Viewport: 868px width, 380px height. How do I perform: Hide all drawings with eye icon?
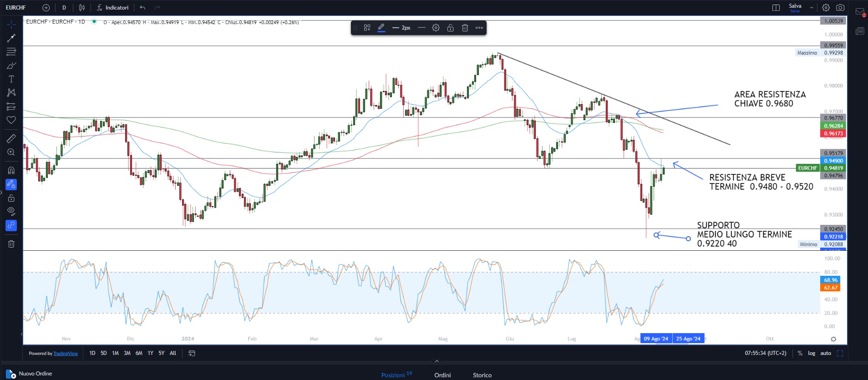[x=11, y=211]
